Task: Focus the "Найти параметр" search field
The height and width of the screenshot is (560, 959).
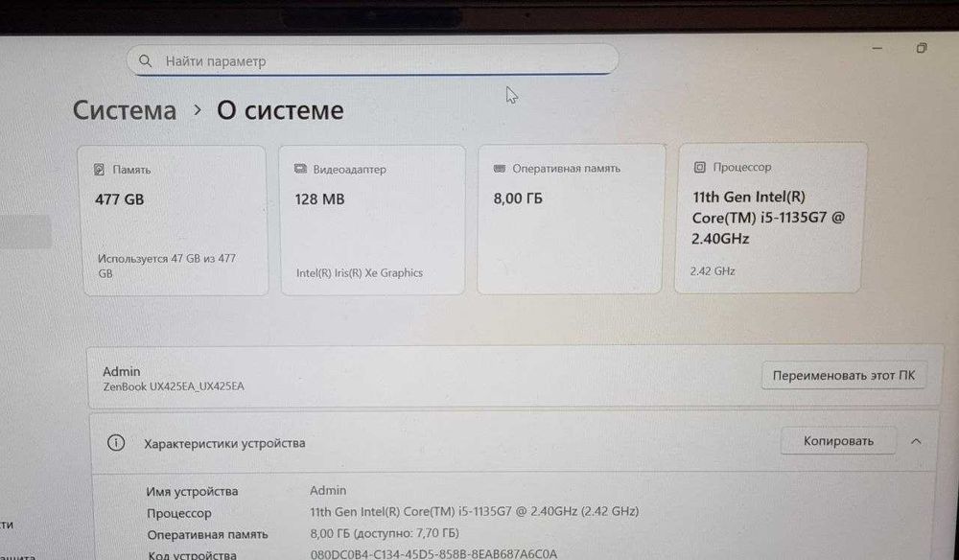Action: point(372,59)
